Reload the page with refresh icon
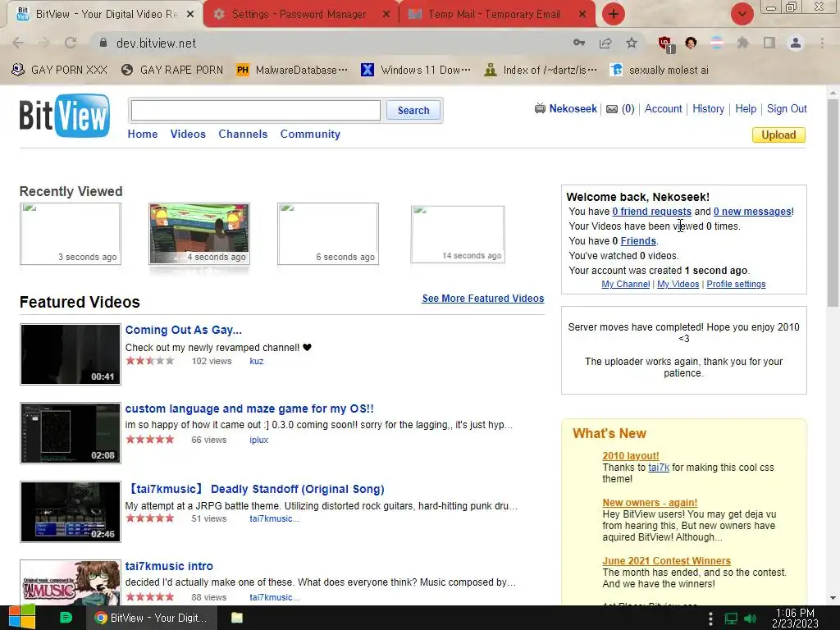840x630 pixels. tap(71, 43)
